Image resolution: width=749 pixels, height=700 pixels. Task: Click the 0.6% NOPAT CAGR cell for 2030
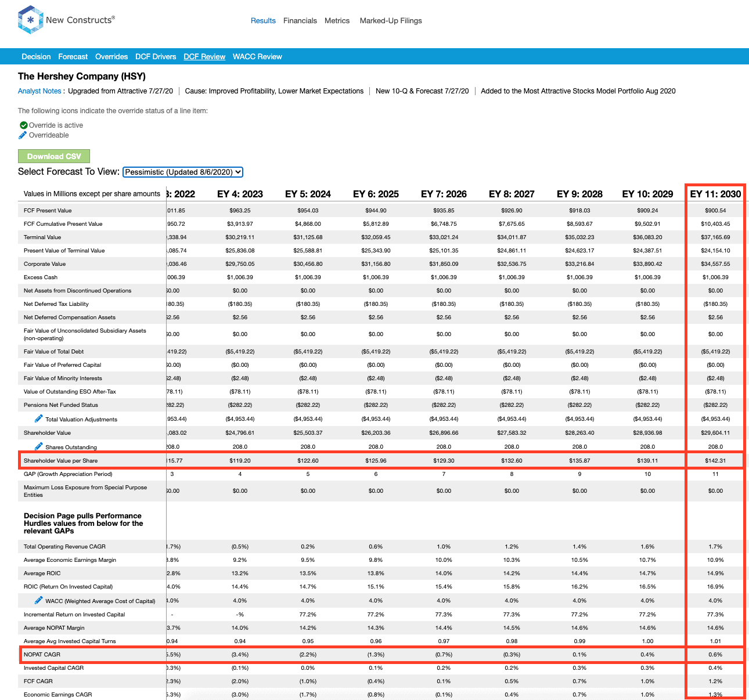coord(715,654)
